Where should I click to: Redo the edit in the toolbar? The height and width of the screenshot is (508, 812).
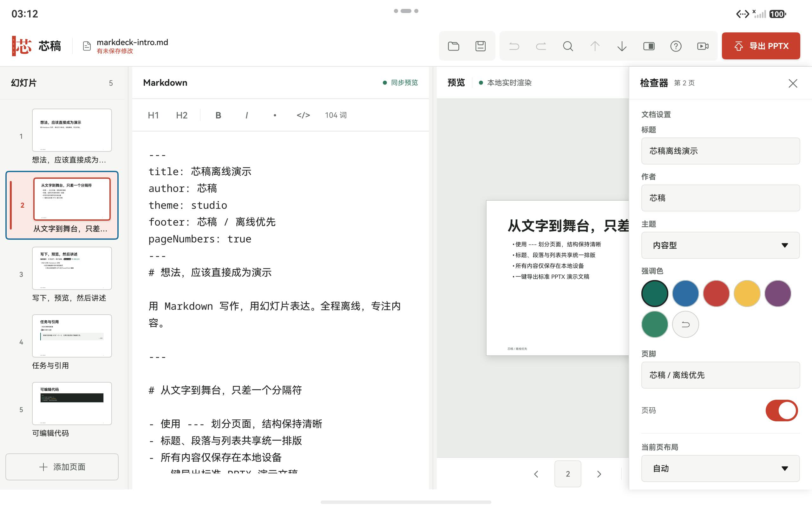541,46
